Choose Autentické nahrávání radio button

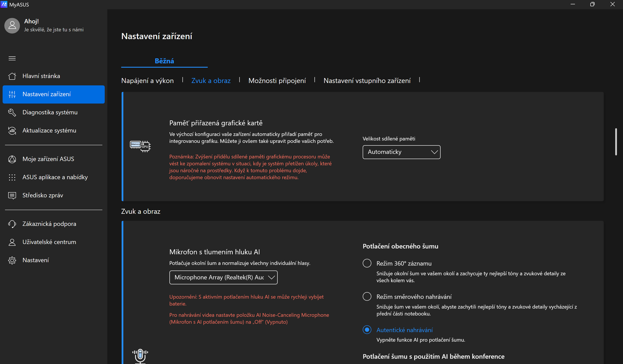point(367,330)
